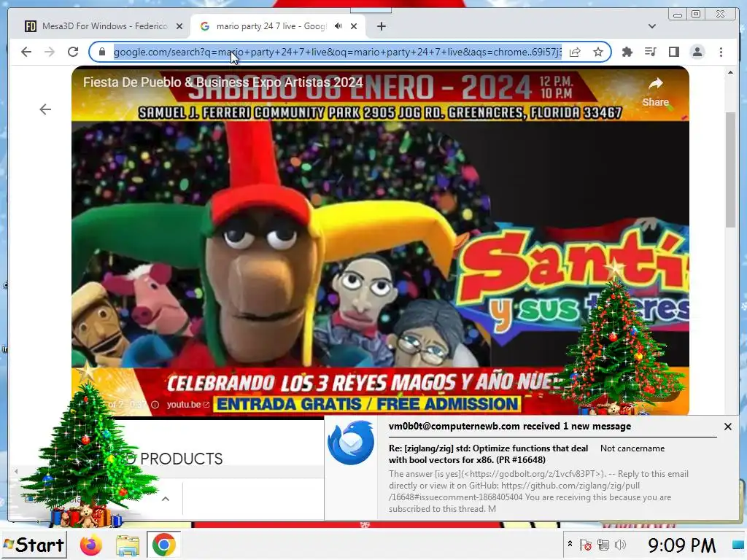
Task: Click the Chrome taskbar button
Action: [163, 545]
